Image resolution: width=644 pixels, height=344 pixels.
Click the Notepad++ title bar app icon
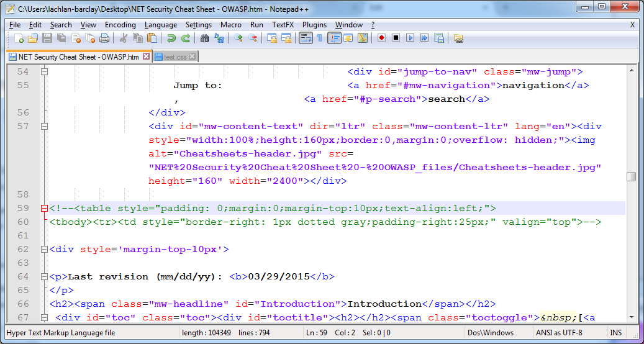pyautogui.click(x=11, y=8)
